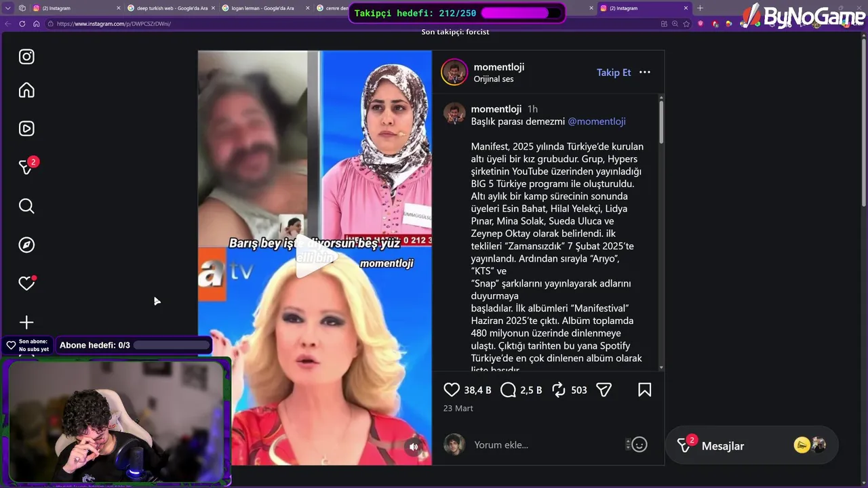This screenshot has height=488, width=868.
Task: Open the apps icon in address bar
Action: point(664,24)
